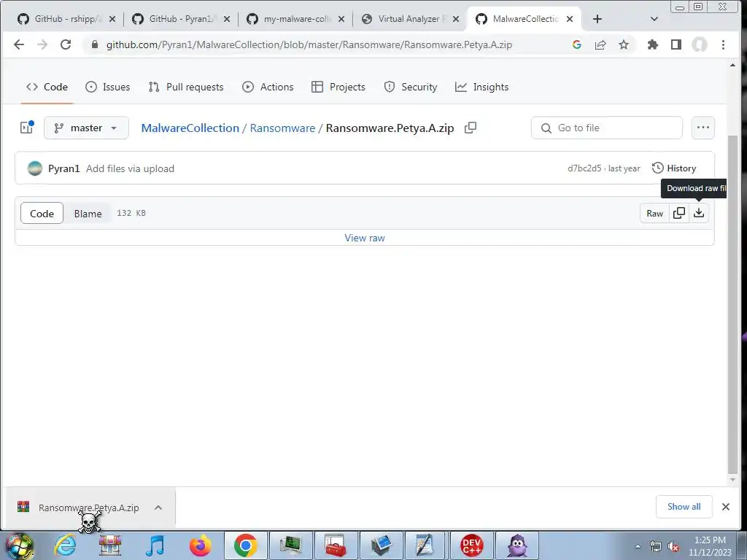Viewport: 747px width, 560px height.
Task: Click the music note taskbar icon
Action: coord(155,545)
